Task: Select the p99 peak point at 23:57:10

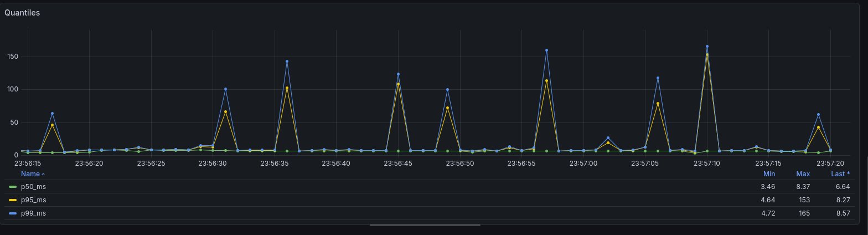Action: 707,47
